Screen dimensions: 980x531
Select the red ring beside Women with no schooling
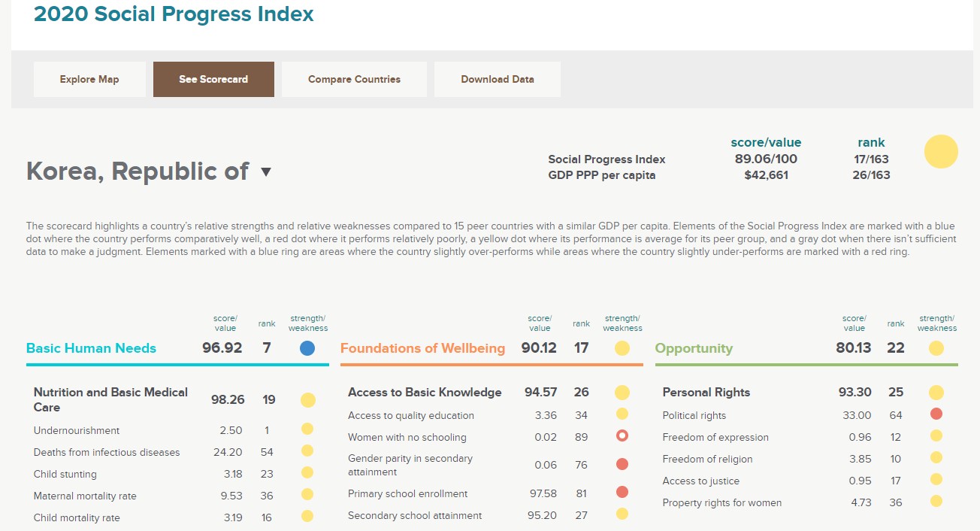point(622,434)
